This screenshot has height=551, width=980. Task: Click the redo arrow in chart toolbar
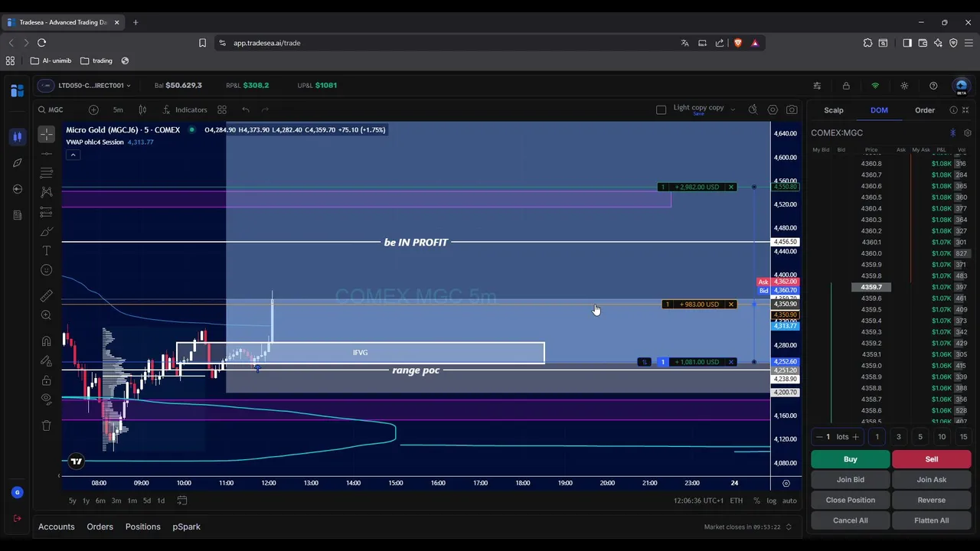pyautogui.click(x=265, y=109)
